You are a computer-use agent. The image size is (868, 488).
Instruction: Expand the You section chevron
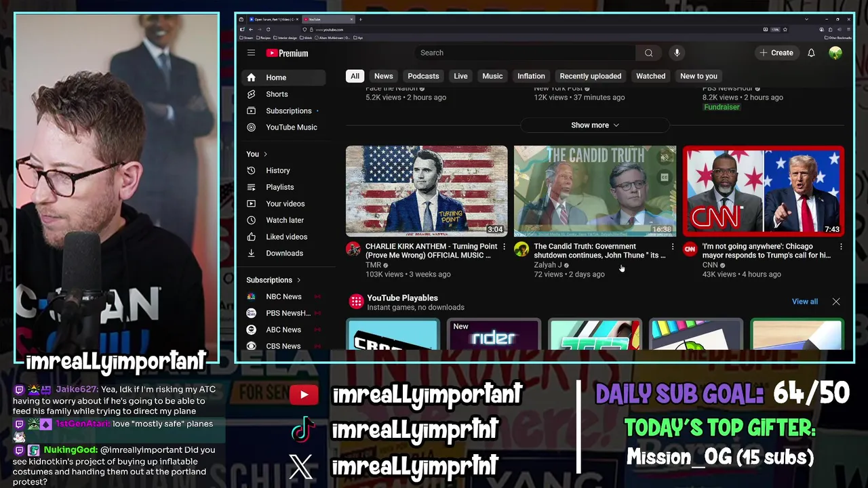(265, 154)
